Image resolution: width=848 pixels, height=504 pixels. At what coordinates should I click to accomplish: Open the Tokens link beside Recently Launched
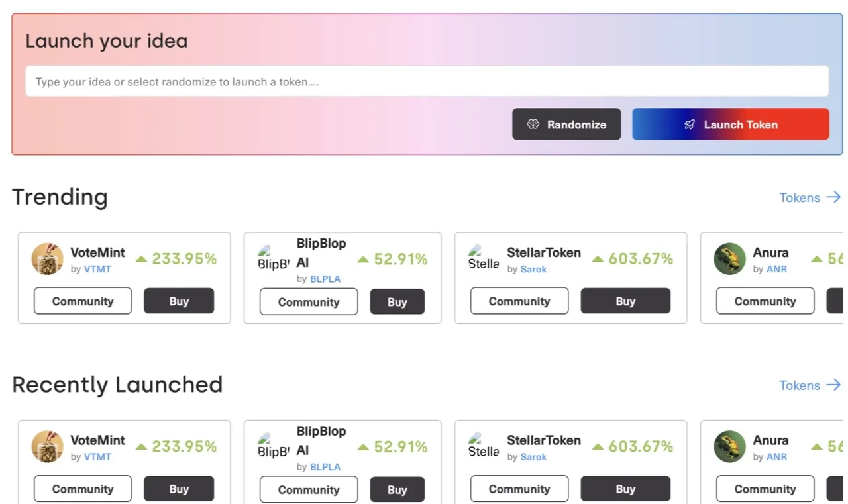[810, 385]
